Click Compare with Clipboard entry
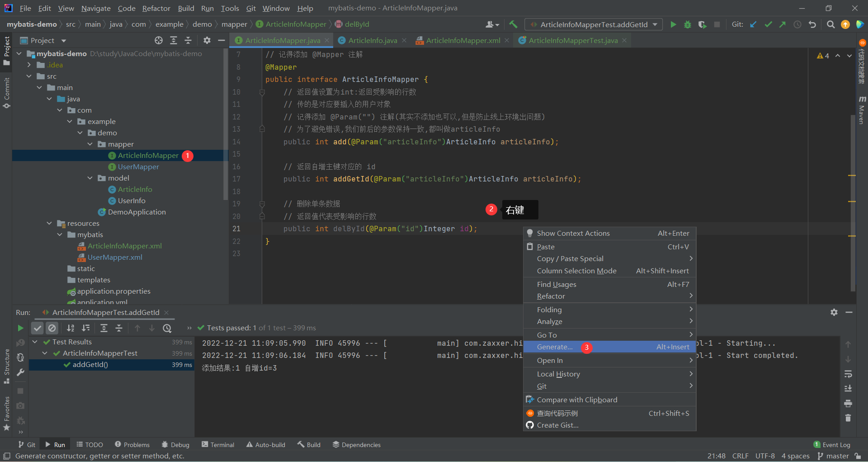The height and width of the screenshot is (462, 868). [x=609, y=400]
